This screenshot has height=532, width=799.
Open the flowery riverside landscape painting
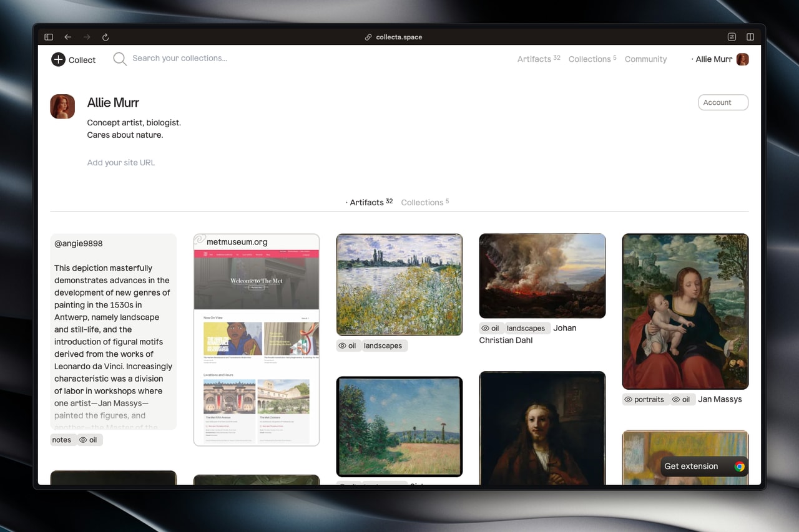(x=399, y=285)
